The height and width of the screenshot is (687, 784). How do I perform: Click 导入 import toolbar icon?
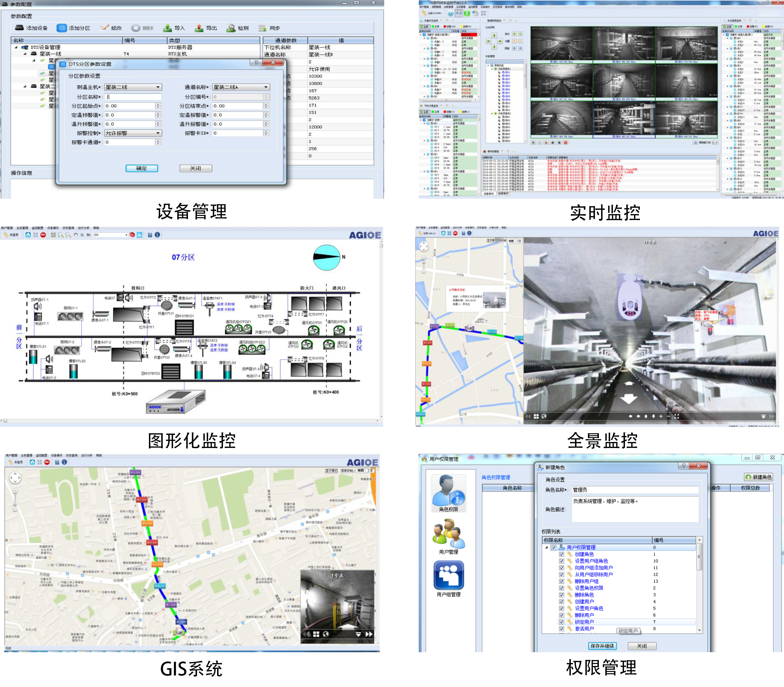pos(167,28)
